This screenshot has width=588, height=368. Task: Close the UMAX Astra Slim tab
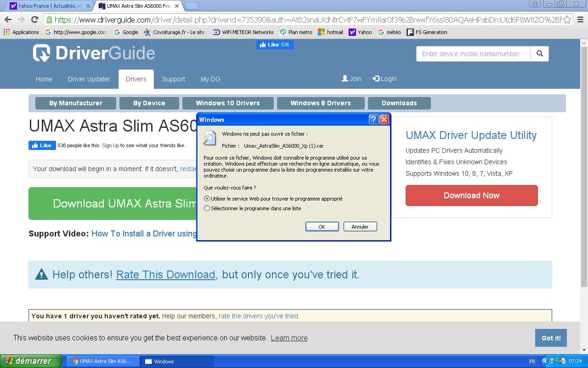(x=177, y=6)
